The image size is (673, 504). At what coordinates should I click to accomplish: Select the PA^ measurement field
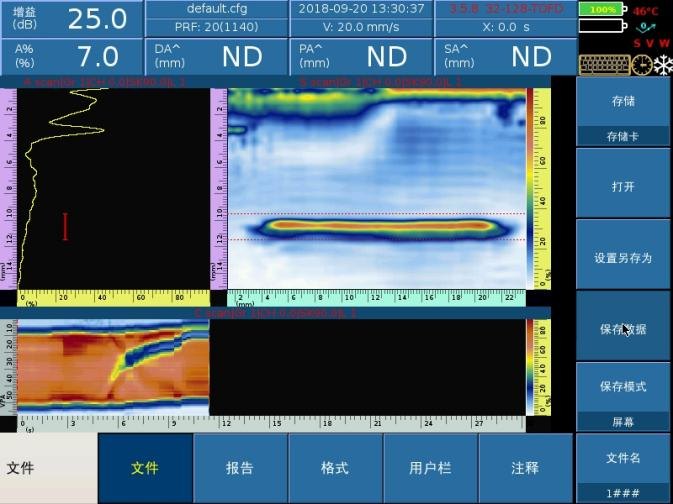pos(361,57)
